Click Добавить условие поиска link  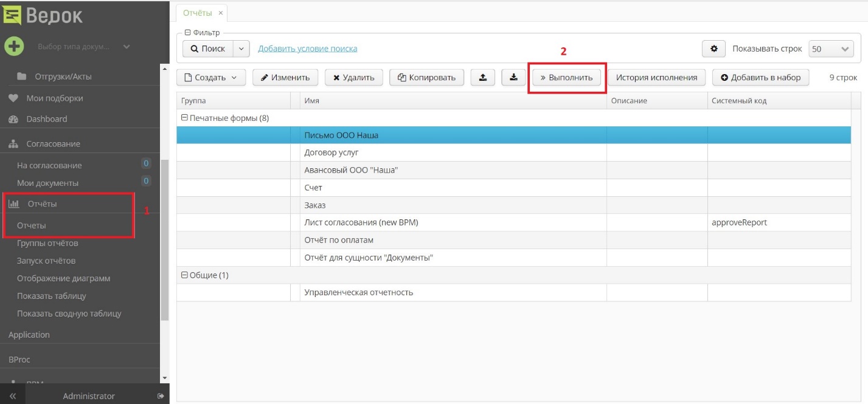(307, 49)
